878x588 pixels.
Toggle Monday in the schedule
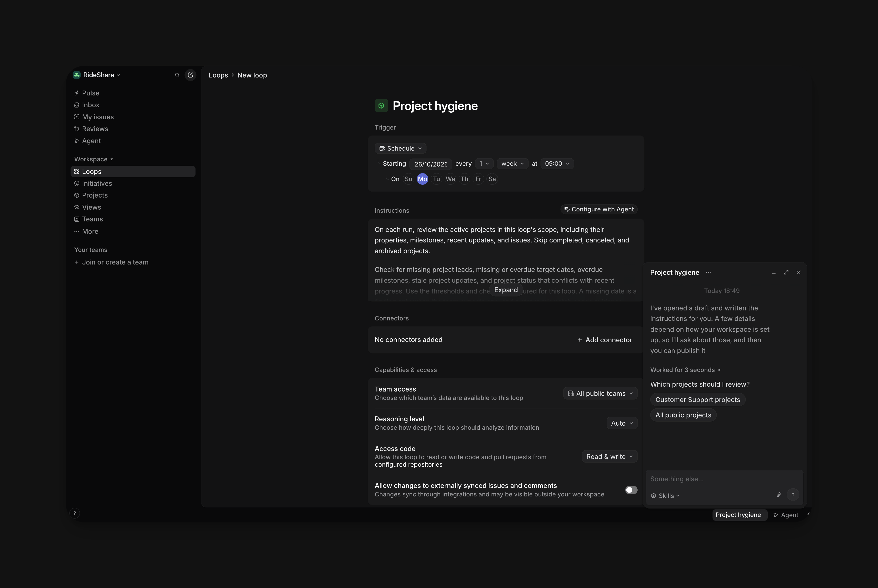click(422, 179)
